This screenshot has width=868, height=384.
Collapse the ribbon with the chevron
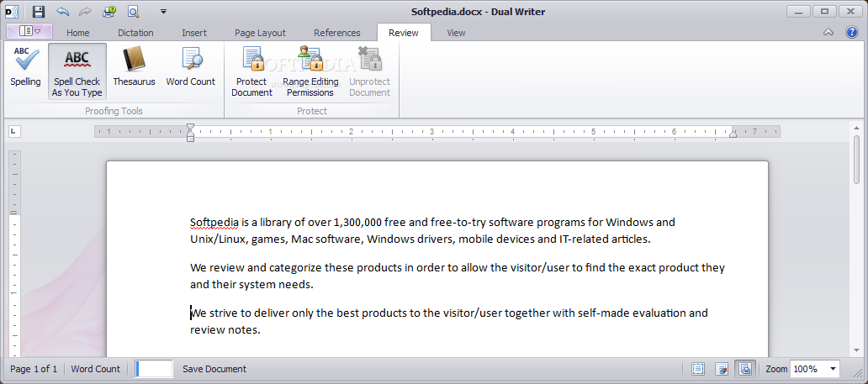pyautogui.click(x=828, y=33)
